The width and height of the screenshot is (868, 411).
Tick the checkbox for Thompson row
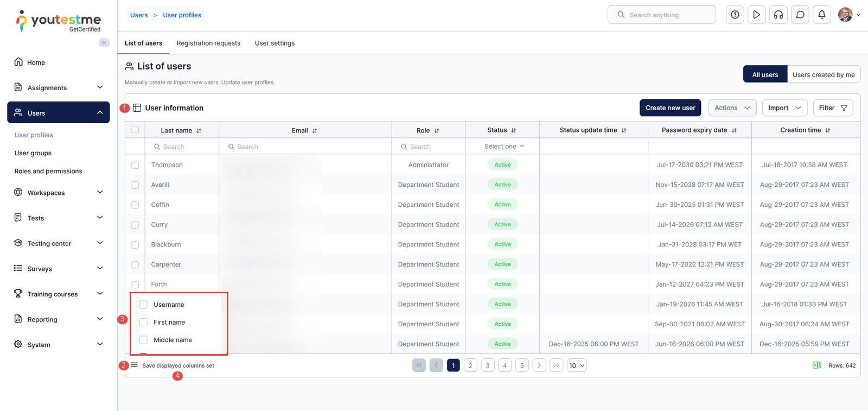(x=135, y=165)
